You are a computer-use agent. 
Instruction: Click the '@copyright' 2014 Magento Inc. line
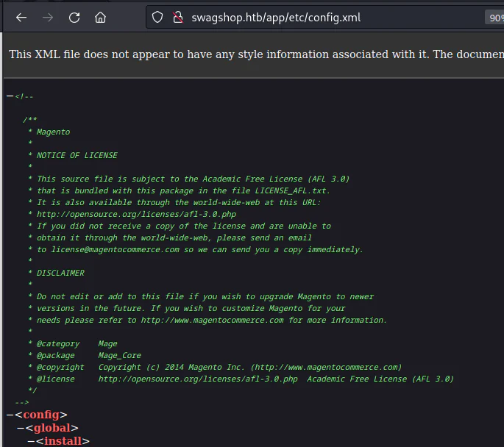click(x=215, y=367)
